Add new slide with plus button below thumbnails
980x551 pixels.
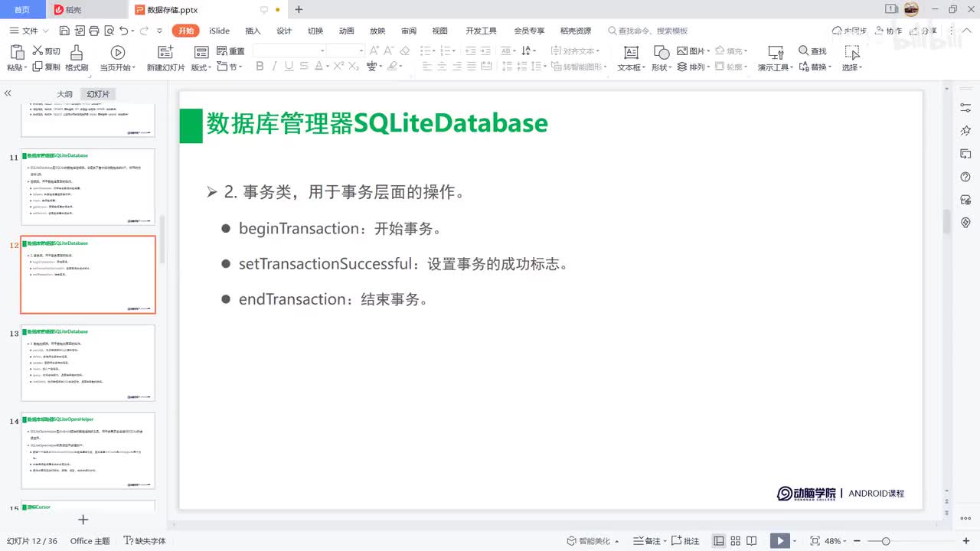pyautogui.click(x=83, y=520)
